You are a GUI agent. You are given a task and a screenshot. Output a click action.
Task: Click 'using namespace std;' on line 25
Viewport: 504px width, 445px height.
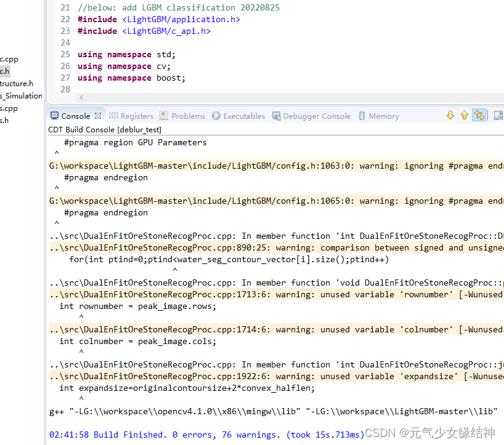(127, 55)
